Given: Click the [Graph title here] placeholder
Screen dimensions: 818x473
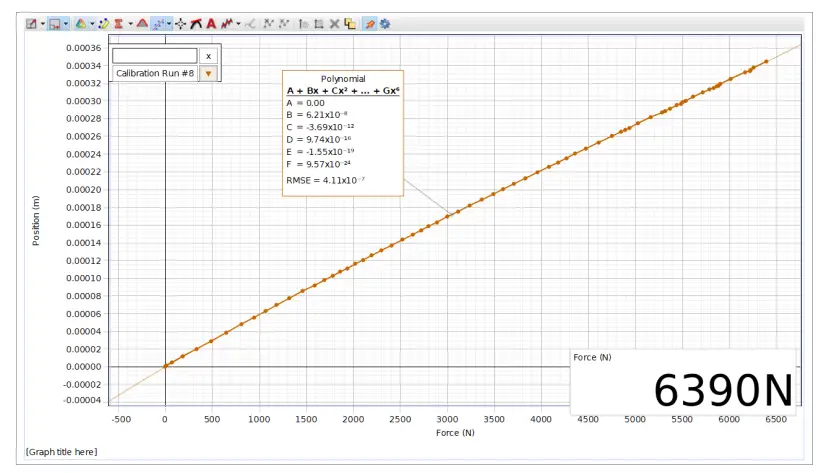Looking at the screenshot, I should (62, 452).
